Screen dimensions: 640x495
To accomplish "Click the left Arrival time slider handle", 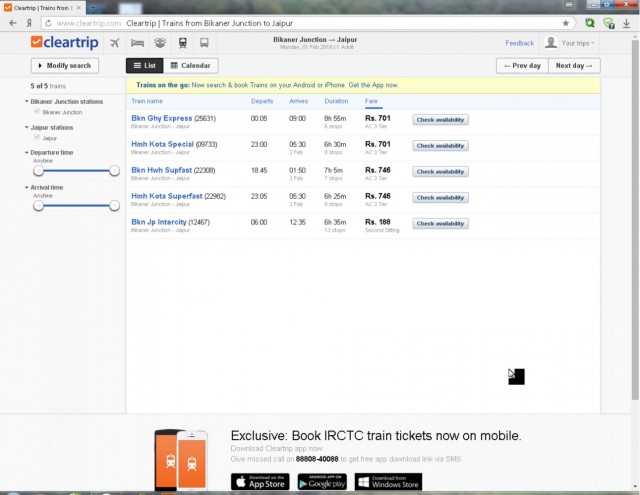I will [x=38, y=205].
